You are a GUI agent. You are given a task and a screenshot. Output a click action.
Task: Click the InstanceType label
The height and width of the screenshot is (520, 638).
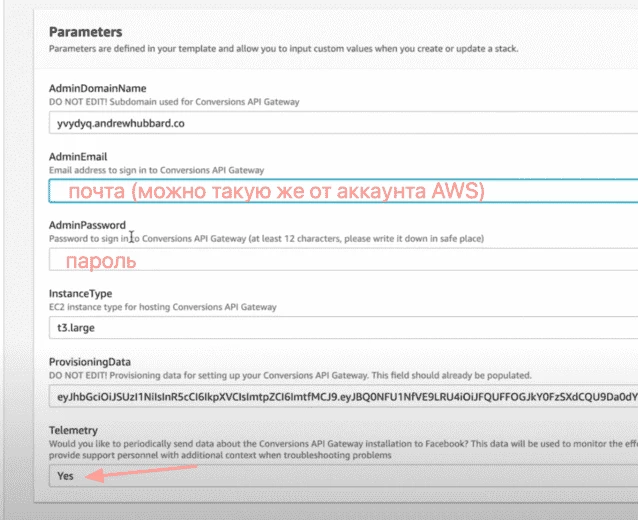coord(81,293)
